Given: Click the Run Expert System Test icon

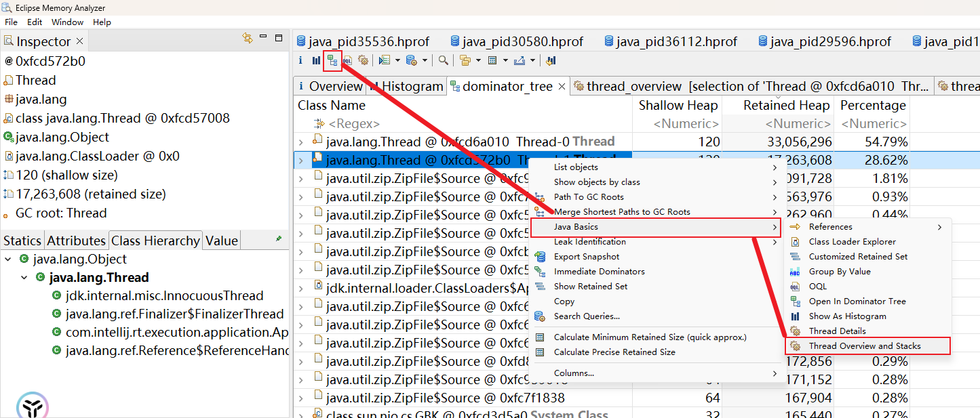Looking at the screenshot, I should pyautogui.click(x=385, y=60).
